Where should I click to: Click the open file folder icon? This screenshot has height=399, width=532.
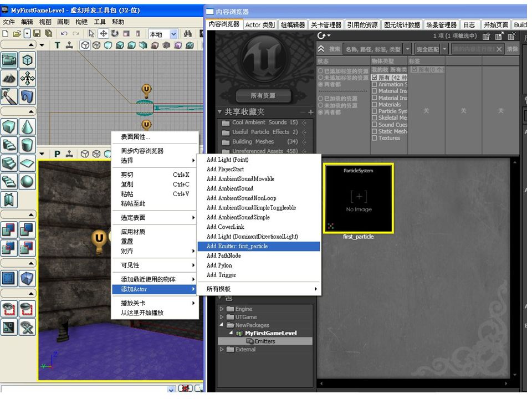(x=17, y=33)
